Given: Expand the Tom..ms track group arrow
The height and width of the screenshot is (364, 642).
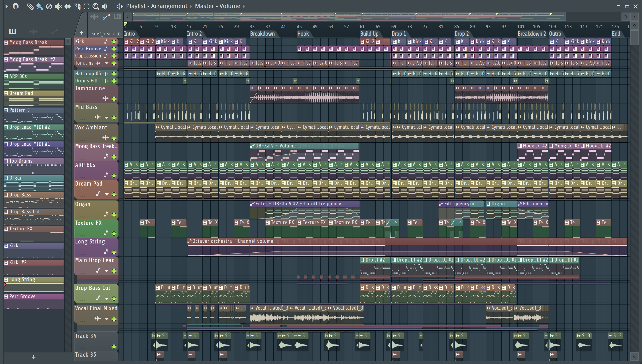Looking at the screenshot, I should (107, 63).
